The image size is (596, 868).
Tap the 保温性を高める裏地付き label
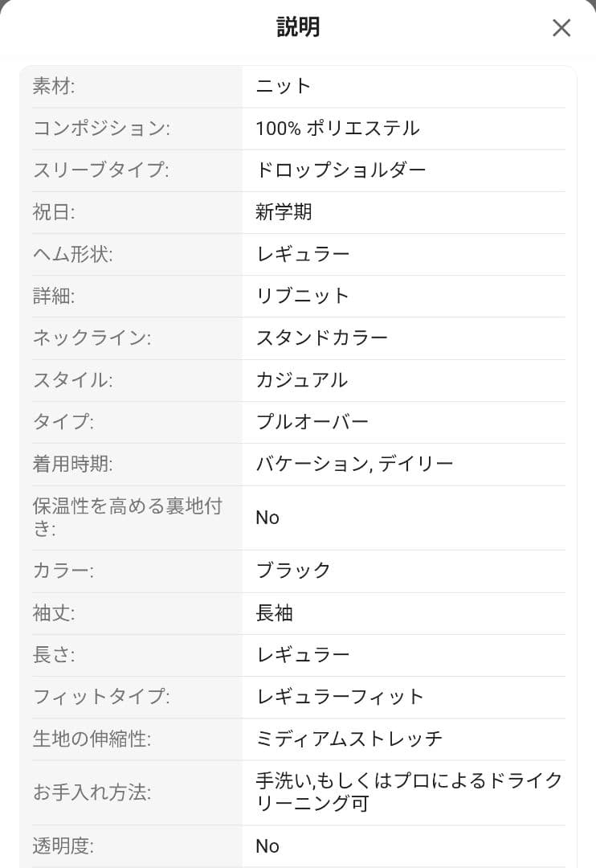coord(127,517)
